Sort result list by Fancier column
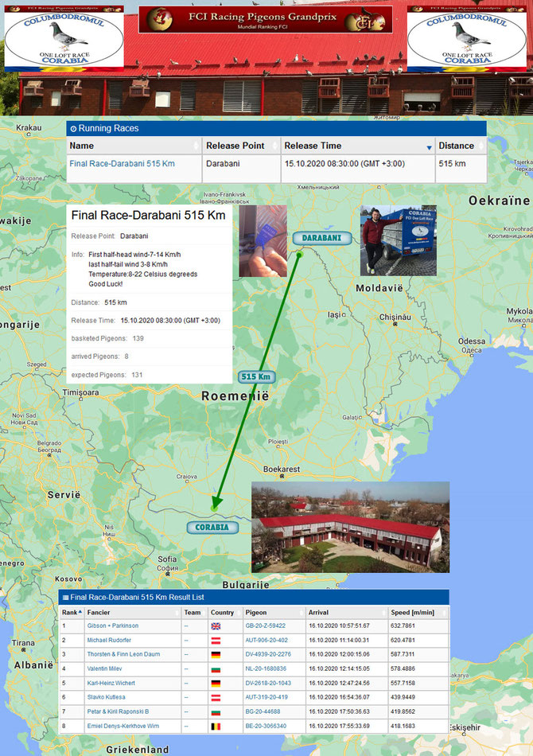The image size is (533, 756). (x=133, y=612)
